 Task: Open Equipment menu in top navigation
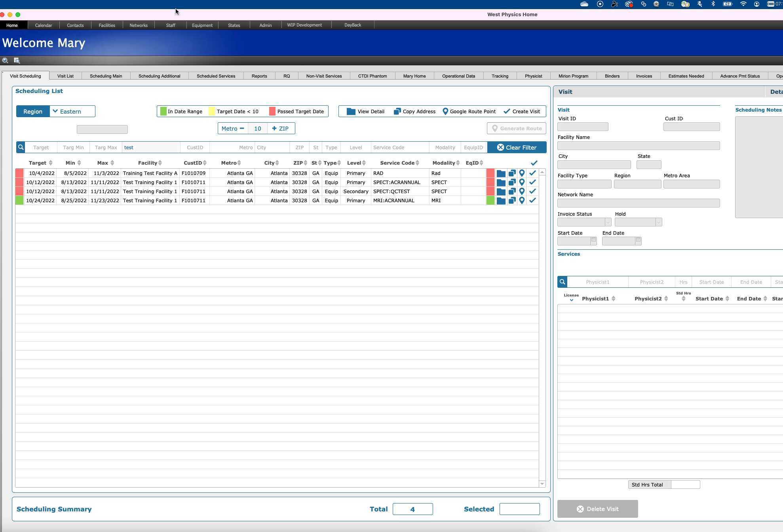(x=202, y=25)
